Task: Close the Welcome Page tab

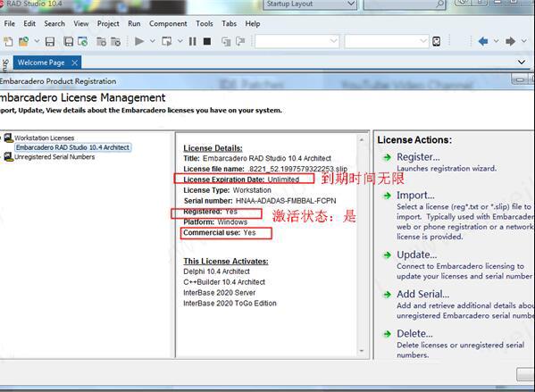Action: (75, 63)
